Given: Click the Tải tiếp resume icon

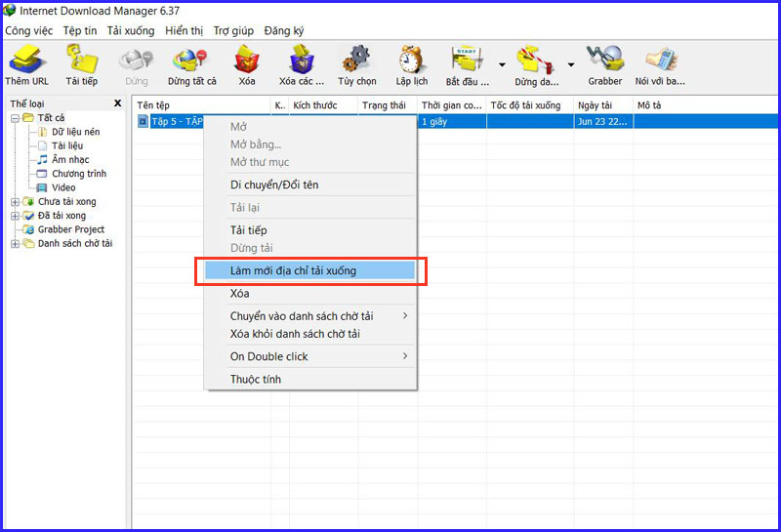Looking at the screenshot, I should [x=82, y=59].
